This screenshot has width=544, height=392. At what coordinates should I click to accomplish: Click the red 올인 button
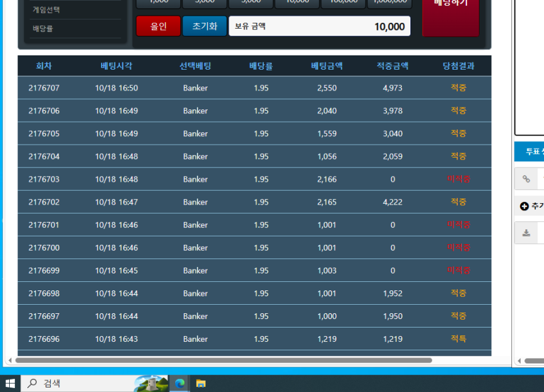tap(158, 26)
